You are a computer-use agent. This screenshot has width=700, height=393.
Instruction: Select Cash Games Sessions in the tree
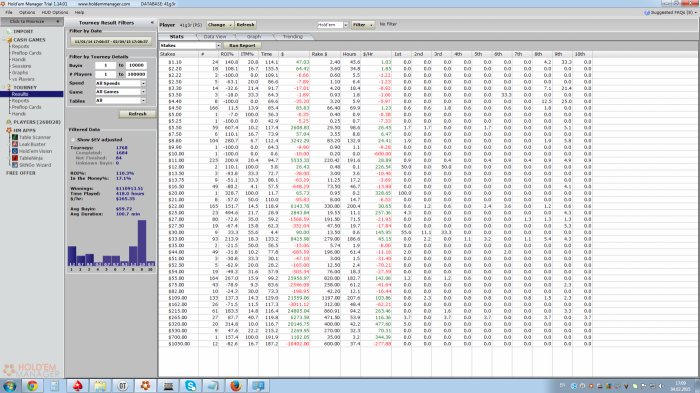pos(21,66)
